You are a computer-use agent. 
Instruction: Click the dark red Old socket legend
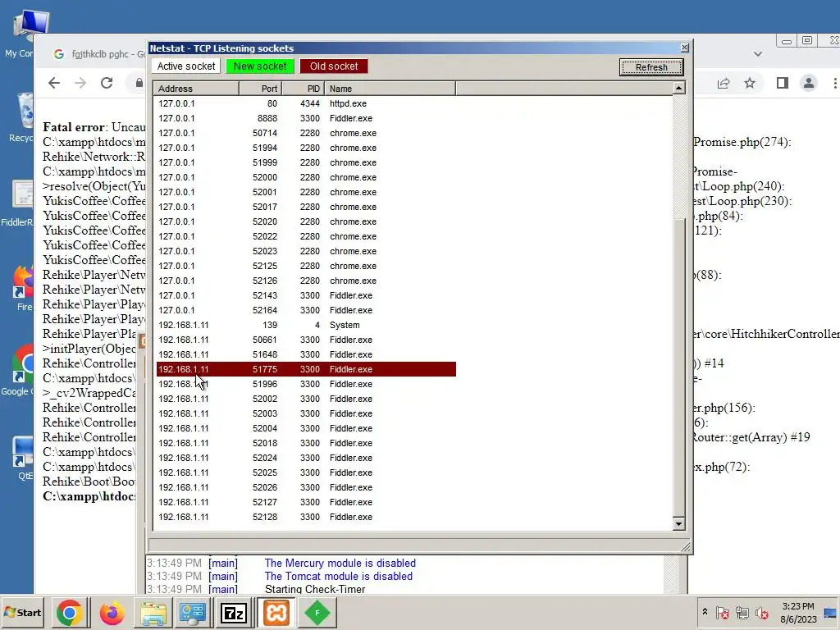click(x=334, y=66)
